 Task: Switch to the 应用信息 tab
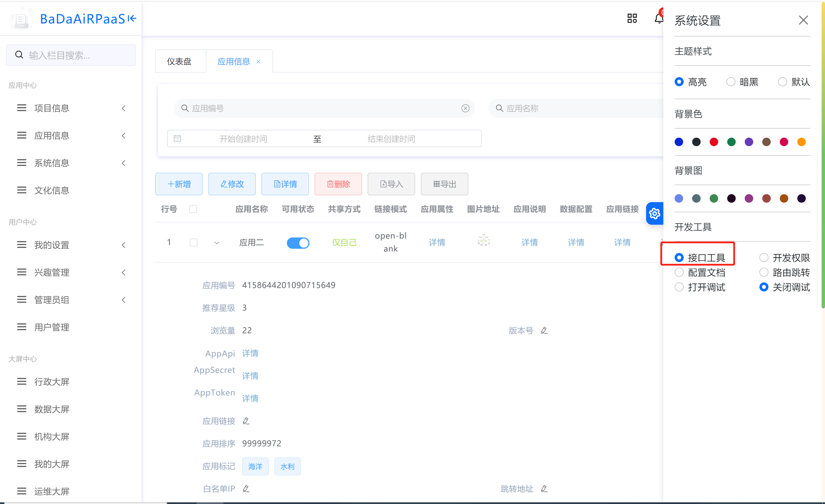click(234, 62)
